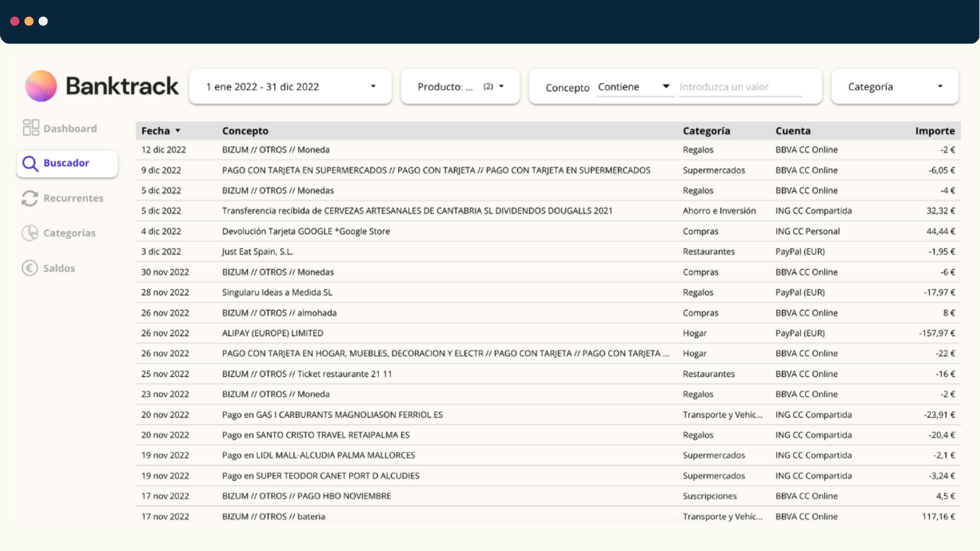Select ALIPAY (EUROPE) LIMITED concept
The height and width of the screenshot is (551, 980).
(x=272, y=333)
